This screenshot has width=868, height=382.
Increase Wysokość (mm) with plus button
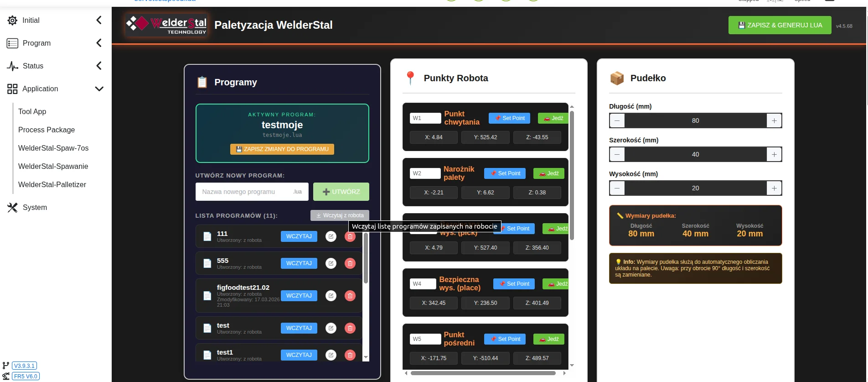click(x=774, y=188)
